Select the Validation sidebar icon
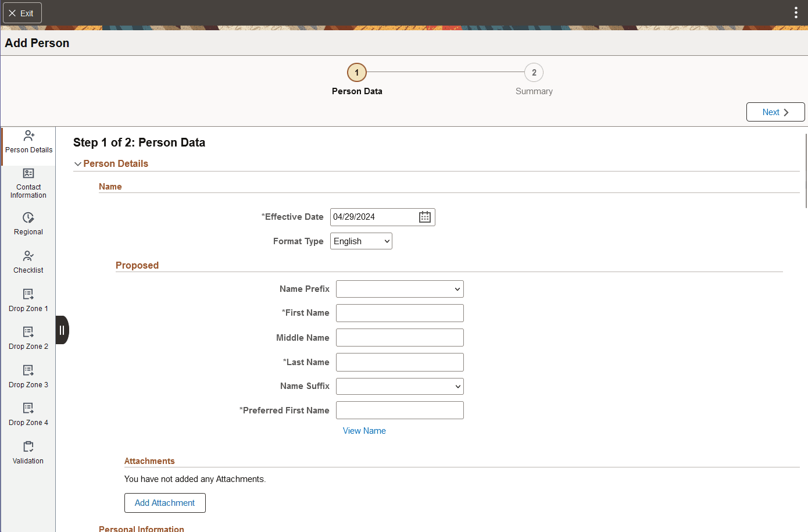 click(28, 452)
